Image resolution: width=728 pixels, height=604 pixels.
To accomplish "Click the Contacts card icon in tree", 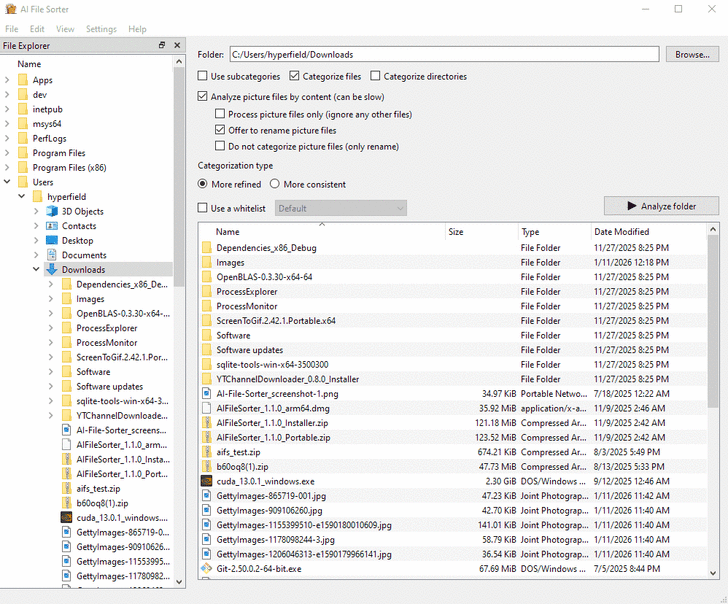I will 52,226.
